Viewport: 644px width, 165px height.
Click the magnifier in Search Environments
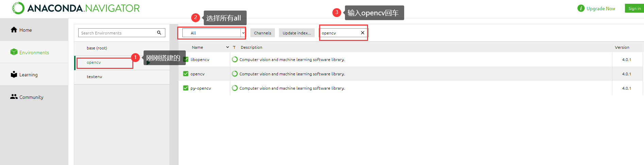tap(159, 33)
